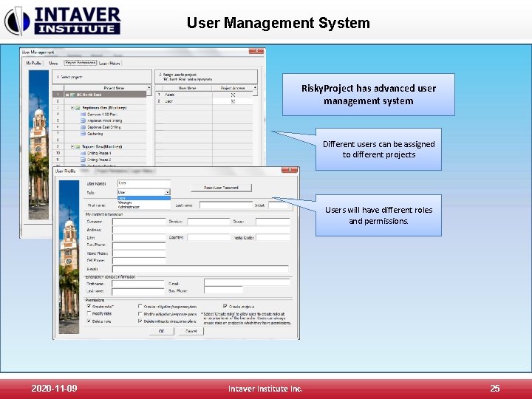Screen dimensions: 532x399
Task: Enable Create mitigation/response plans permission
Action: (x=140, y=307)
